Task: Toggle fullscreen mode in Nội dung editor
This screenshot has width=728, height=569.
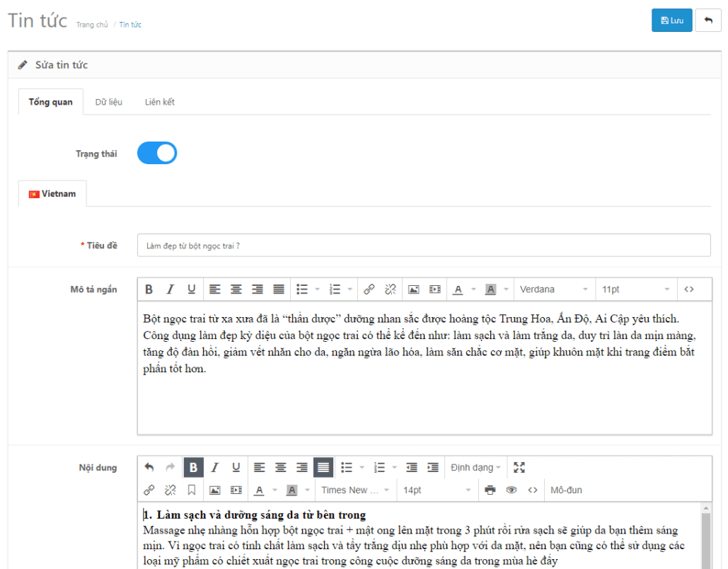Action: tap(519, 467)
